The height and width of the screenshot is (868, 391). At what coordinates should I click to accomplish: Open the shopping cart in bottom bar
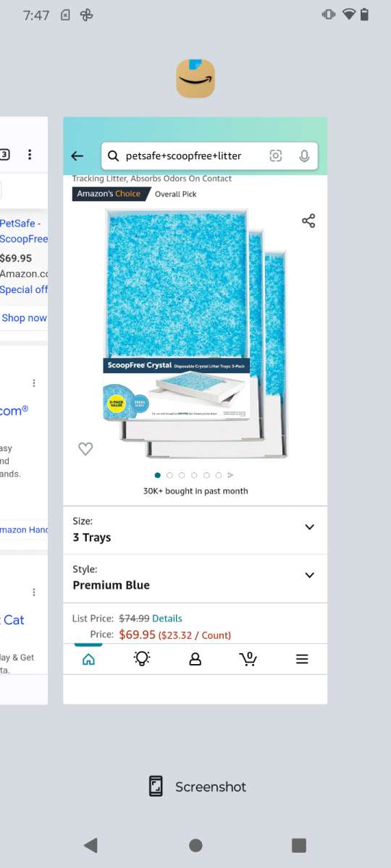coord(248,659)
